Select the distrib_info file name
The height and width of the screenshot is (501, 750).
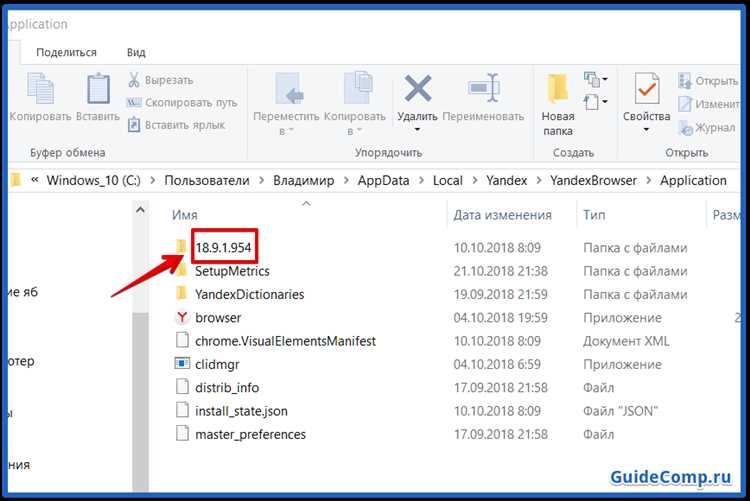tap(227, 388)
